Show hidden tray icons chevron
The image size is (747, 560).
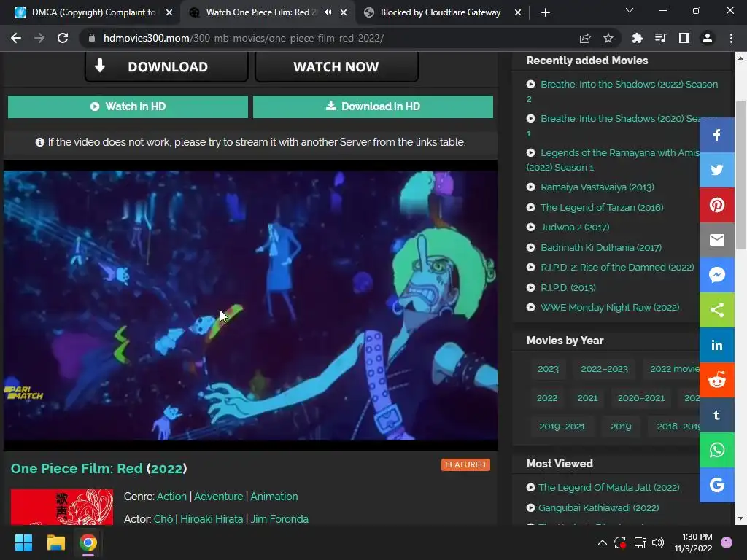[x=602, y=542]
